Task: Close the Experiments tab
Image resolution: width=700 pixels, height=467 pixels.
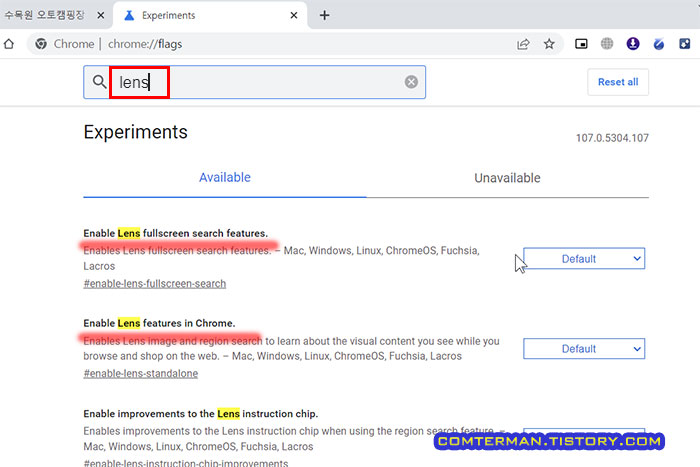Action: [294, 15]
